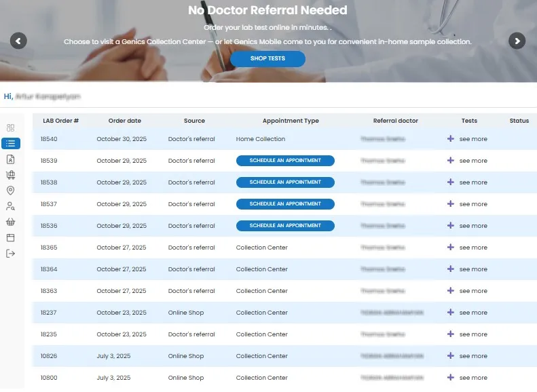Click the Shop Tests button

click(x=267, y=59)
